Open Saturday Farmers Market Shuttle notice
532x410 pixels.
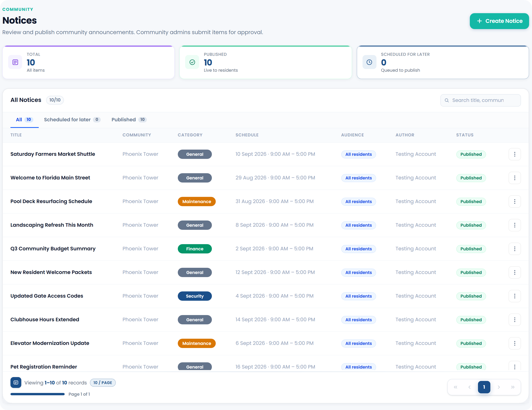[53, 154]
